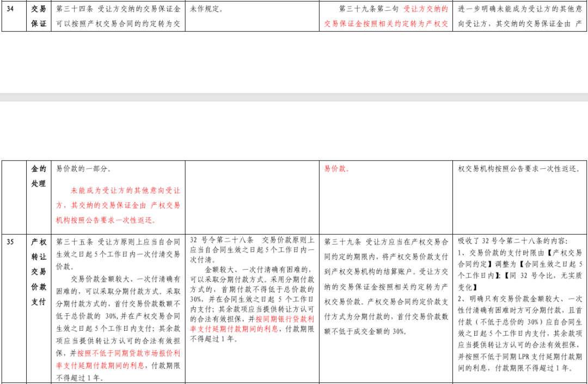Click text 间的利息,付款期限不得超过1年。
The image size is (588, 384).
click(x=516, y=368)
